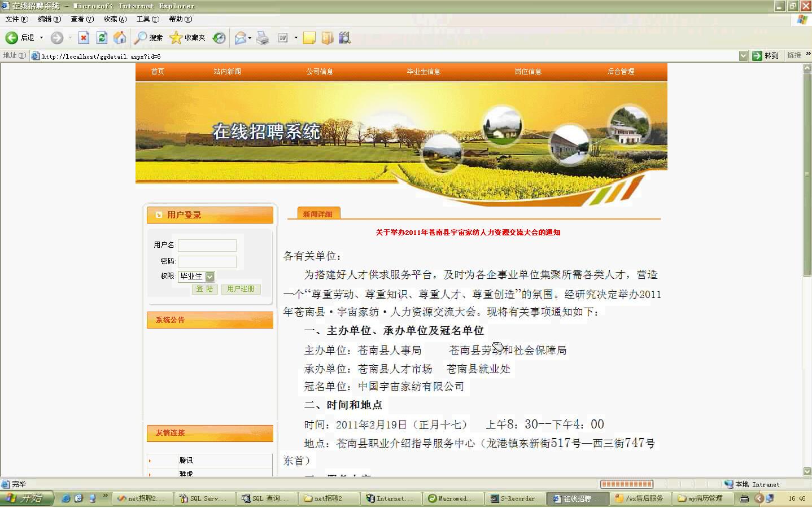The height and width of the screenshot is (508, 812).
Task: Click the system tray keyboard icon
Action: [744, 498]
